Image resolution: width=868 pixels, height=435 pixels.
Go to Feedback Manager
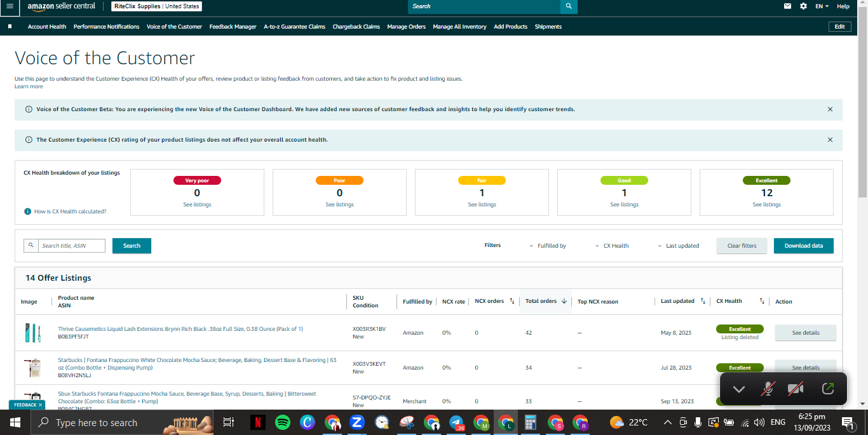tap(233, 27)
